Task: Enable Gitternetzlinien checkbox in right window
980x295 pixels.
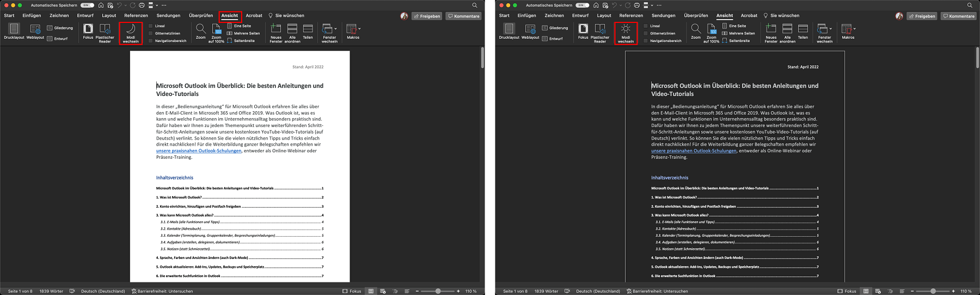Action: (646, 33)
